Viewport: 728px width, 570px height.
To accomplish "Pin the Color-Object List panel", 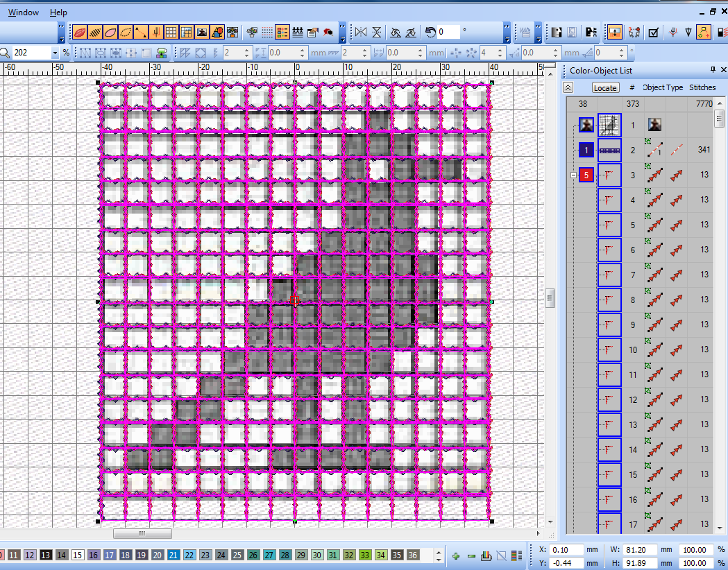I will (x=713, y=69).
